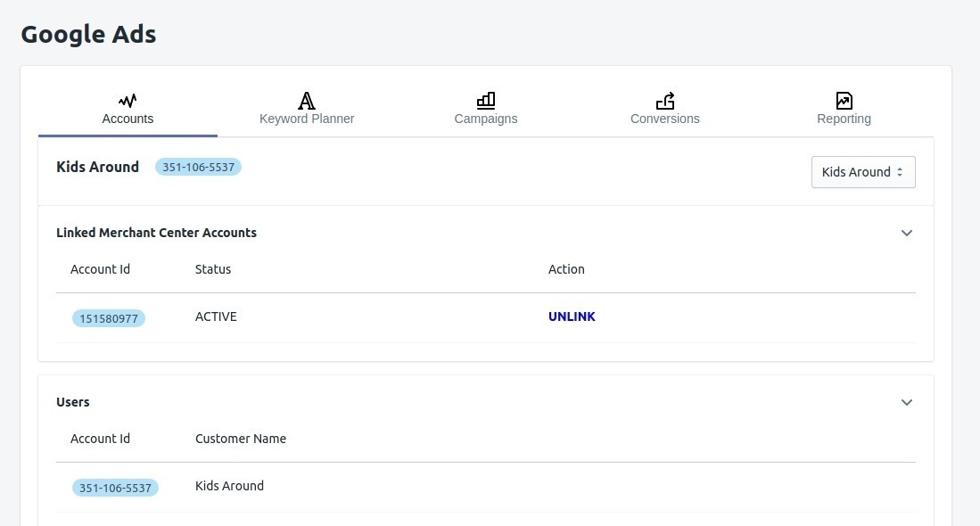This screenshot has height=526, width=980.
Task: Switch to the Keyword Planner tab label
Action: pos(307,119)
